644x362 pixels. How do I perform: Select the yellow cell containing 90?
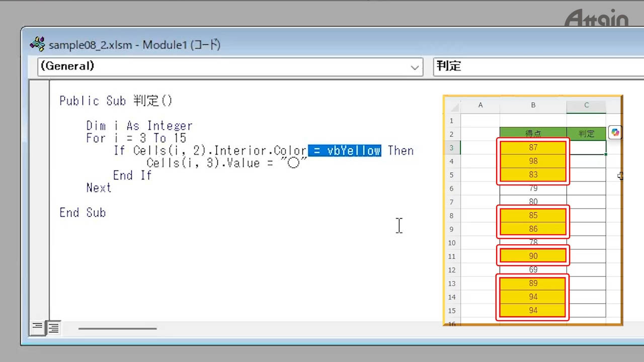[533, 256]
